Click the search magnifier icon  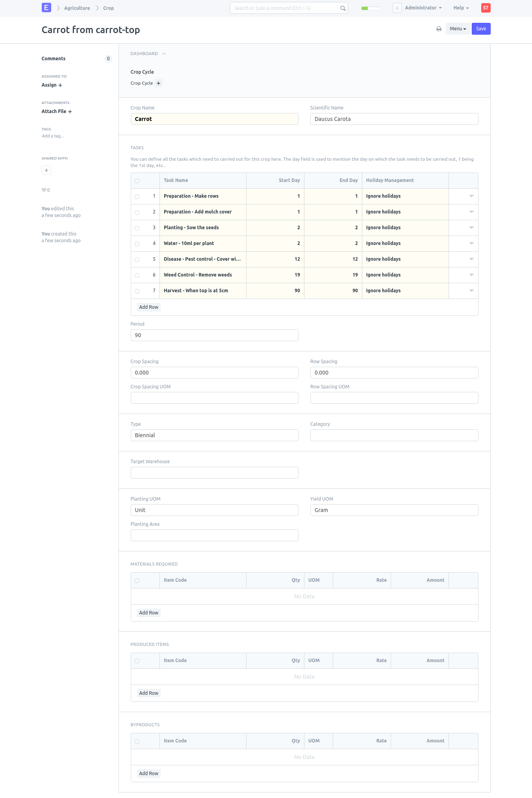pyautogui.click(x=343, y=8)
